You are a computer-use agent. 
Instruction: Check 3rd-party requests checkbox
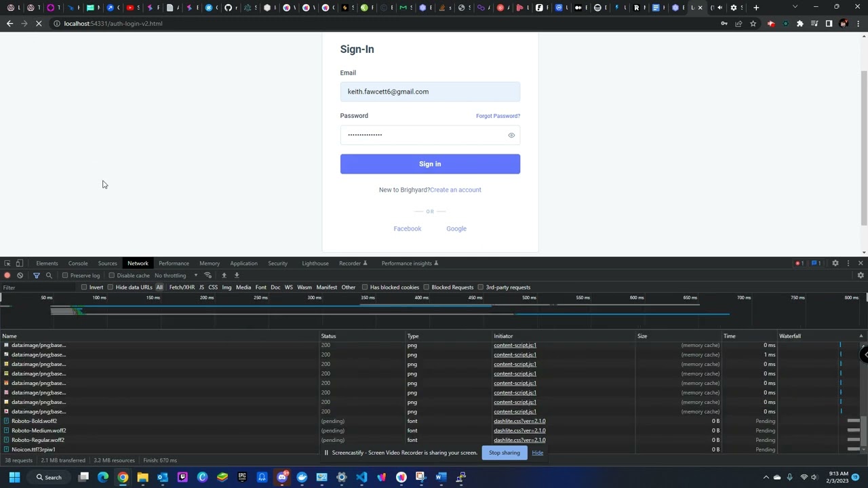click(x=480, y=287)
